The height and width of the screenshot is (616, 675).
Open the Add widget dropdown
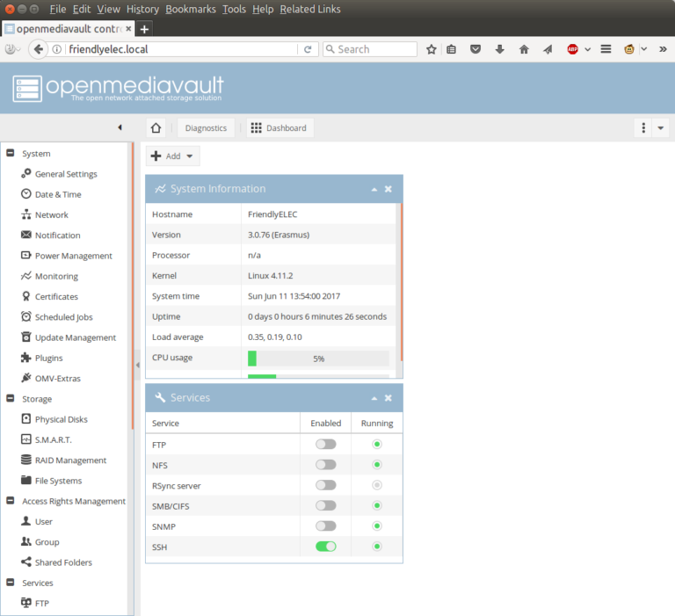pyautogui.click(x=172, y=156)
